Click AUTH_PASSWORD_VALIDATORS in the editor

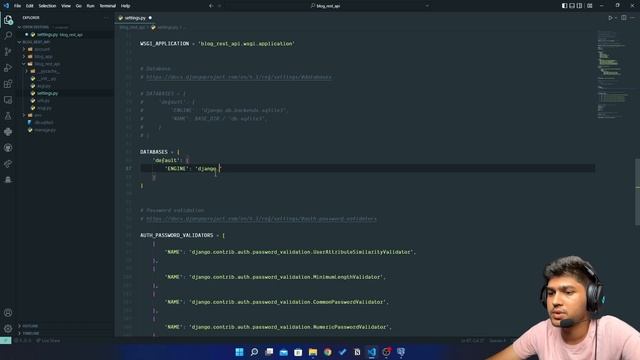(x=177, y=236)
